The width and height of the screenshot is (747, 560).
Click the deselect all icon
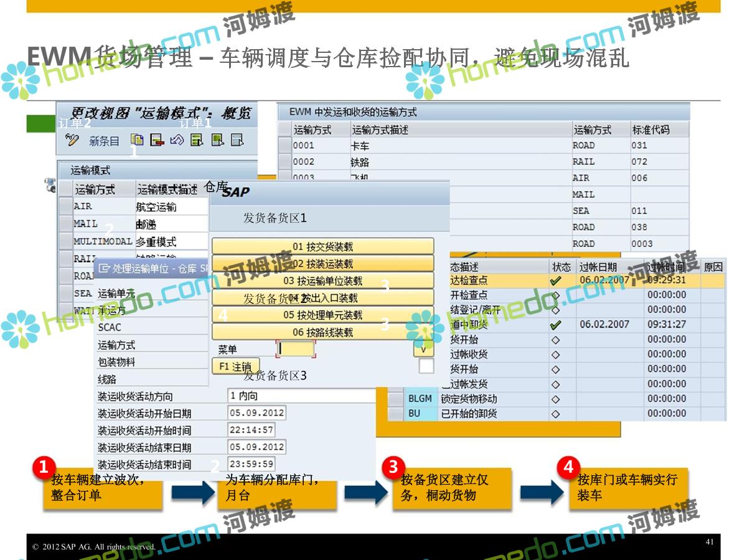pyautogui.click(x=237, y=140)
